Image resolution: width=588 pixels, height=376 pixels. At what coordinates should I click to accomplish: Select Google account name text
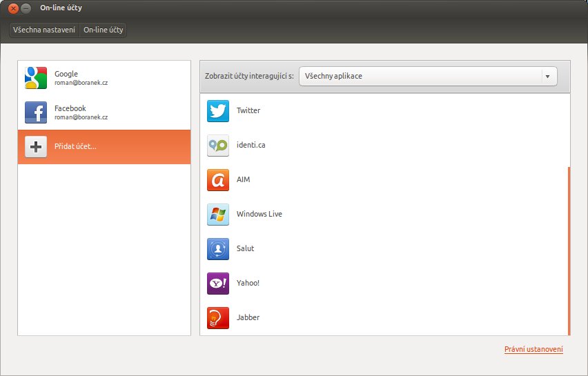point(66,74)
